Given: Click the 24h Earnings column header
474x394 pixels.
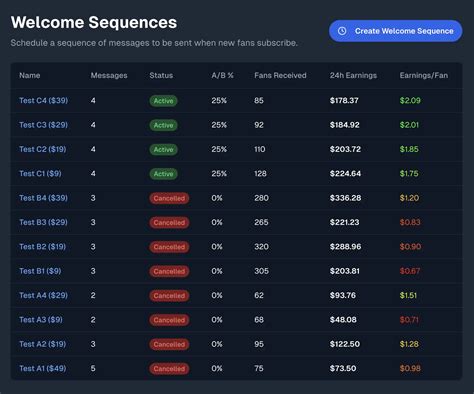Looking at the screenshot, I should point(353,75).
